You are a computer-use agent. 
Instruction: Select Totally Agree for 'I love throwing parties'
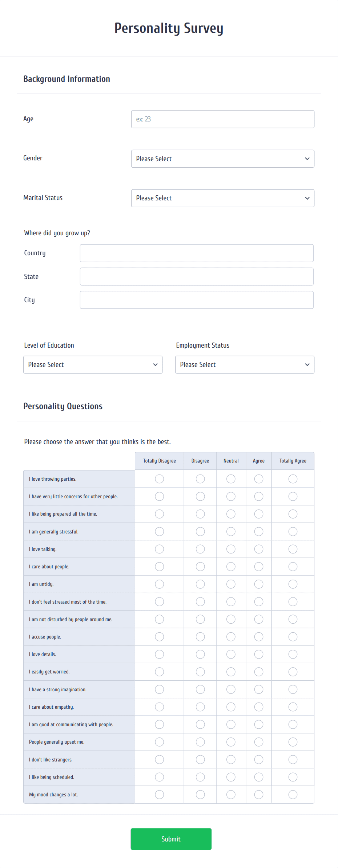click(293, 479)
